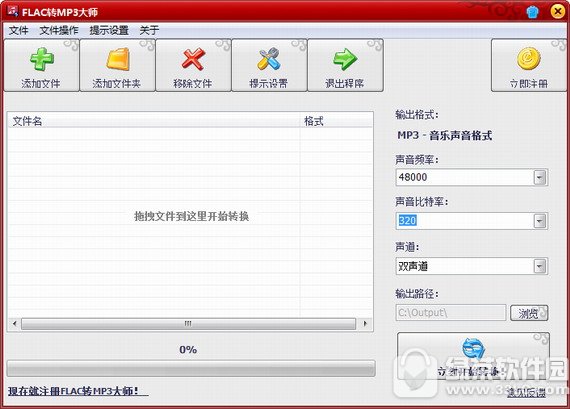The height and width of the screenshot is (409, 570).
Task: Click the 立即开始转换 start conversion button
Action: pos(473,356)
